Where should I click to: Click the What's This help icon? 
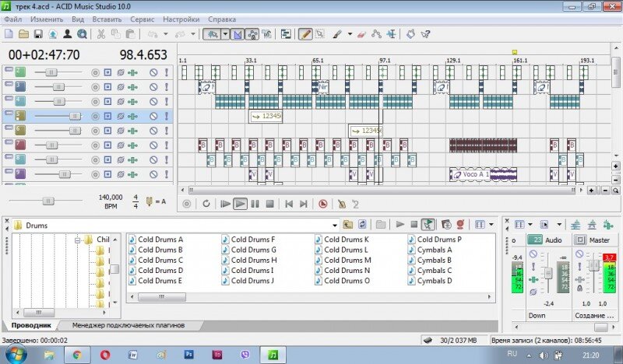click(x=425, y=34)
